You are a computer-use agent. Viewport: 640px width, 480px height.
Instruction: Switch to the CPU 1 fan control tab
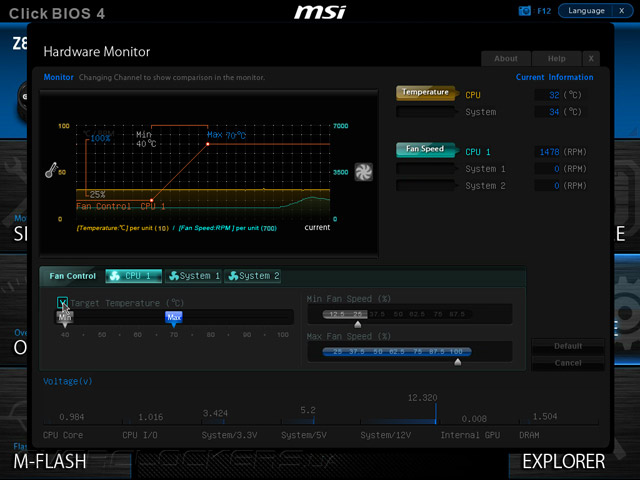point(134,276)
